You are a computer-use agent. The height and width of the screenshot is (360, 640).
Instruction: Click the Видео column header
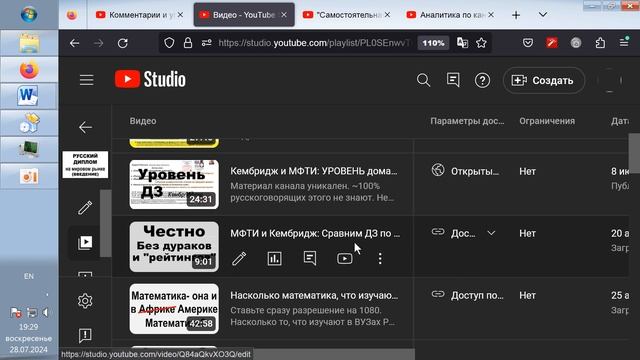pyautogui.click(x=143, y=121)
